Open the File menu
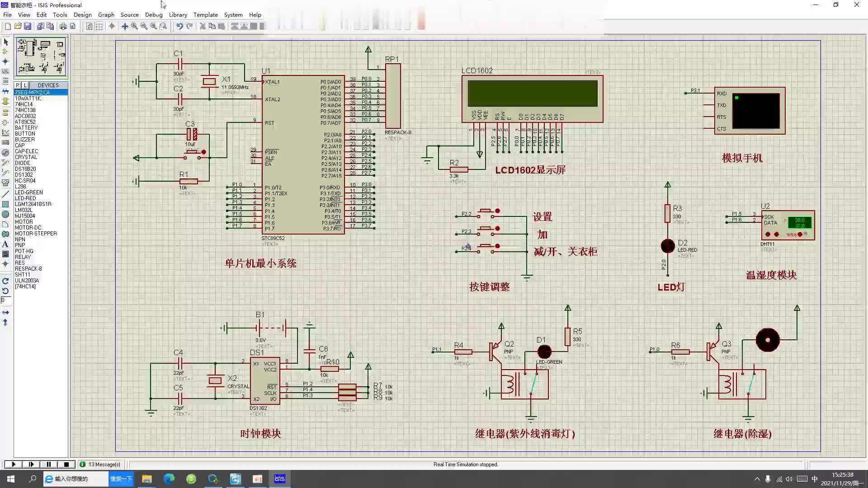Screen dimensions: 868x488 (x=7, y=14)
